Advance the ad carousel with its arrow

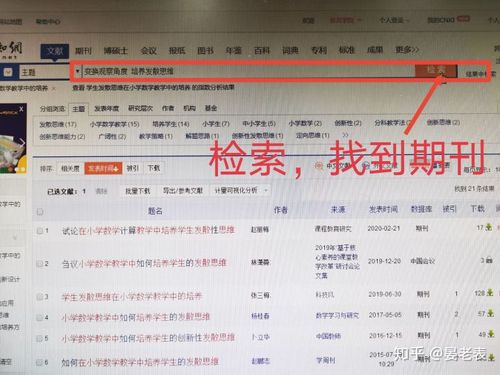(22, 143)
